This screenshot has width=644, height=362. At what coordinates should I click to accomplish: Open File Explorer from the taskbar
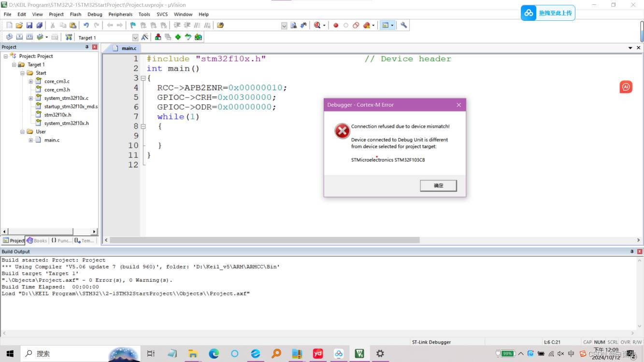pyautogui.click(x=193, y=354)
